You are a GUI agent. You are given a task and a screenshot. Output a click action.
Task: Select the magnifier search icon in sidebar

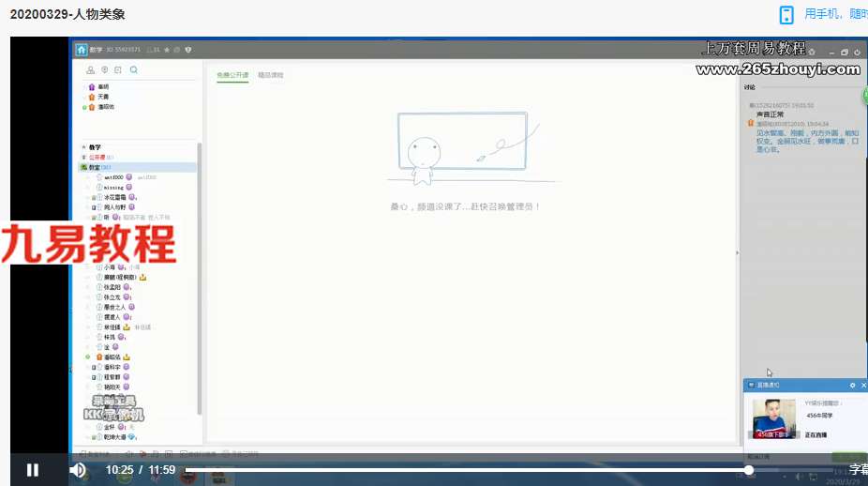133,69
